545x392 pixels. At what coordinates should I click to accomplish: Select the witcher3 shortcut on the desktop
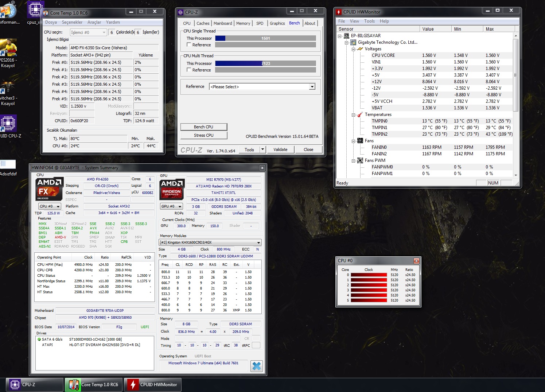click(x=8, y=93)
